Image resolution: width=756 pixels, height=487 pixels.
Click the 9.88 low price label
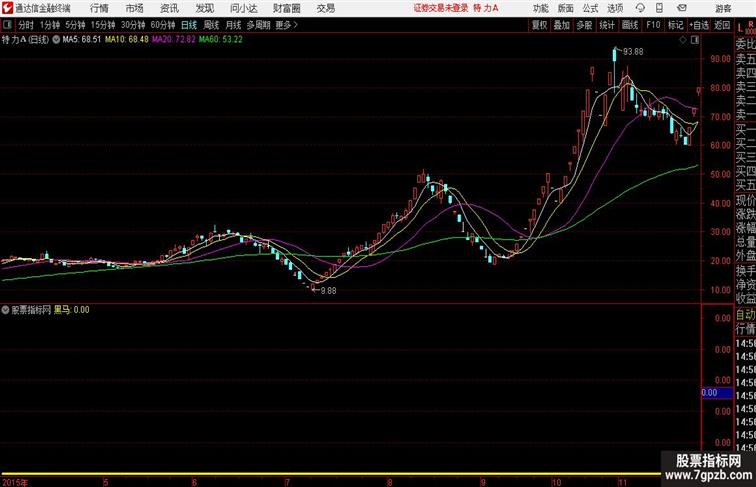[x=328, y=291]
